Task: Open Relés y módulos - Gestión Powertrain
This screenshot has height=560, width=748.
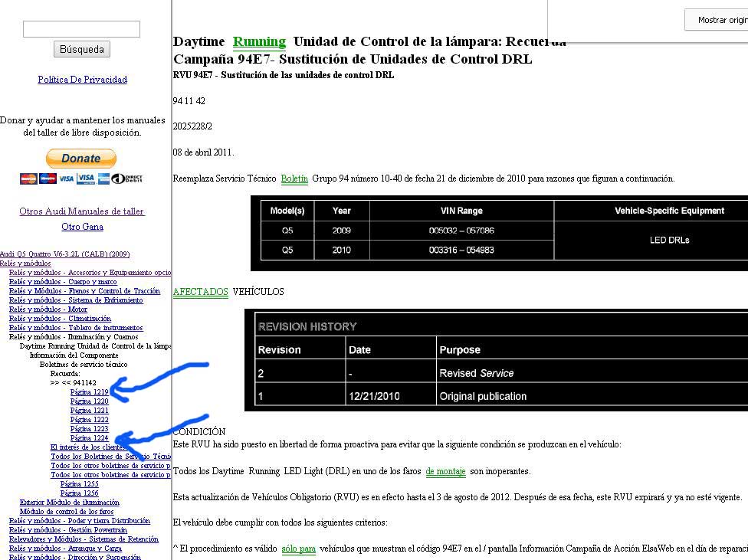Action: 68,530
